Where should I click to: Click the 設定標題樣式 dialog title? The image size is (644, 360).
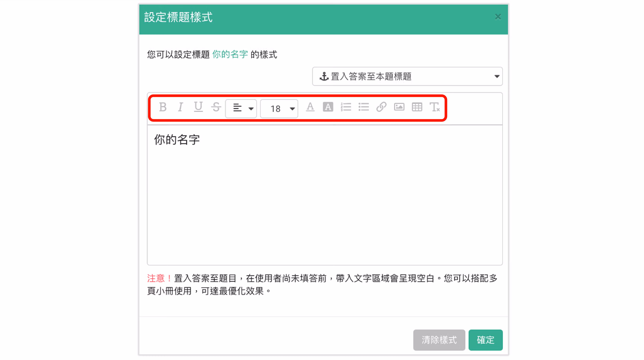pos(178,17)
